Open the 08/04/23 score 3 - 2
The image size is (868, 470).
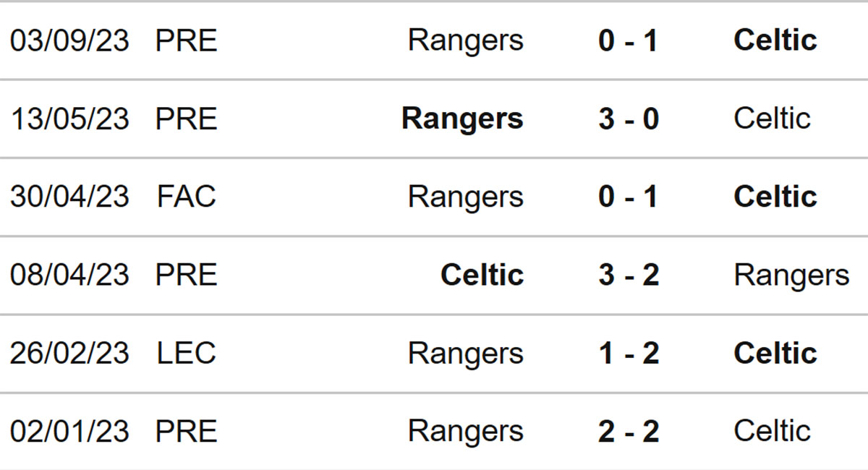[x=629, y=275]
